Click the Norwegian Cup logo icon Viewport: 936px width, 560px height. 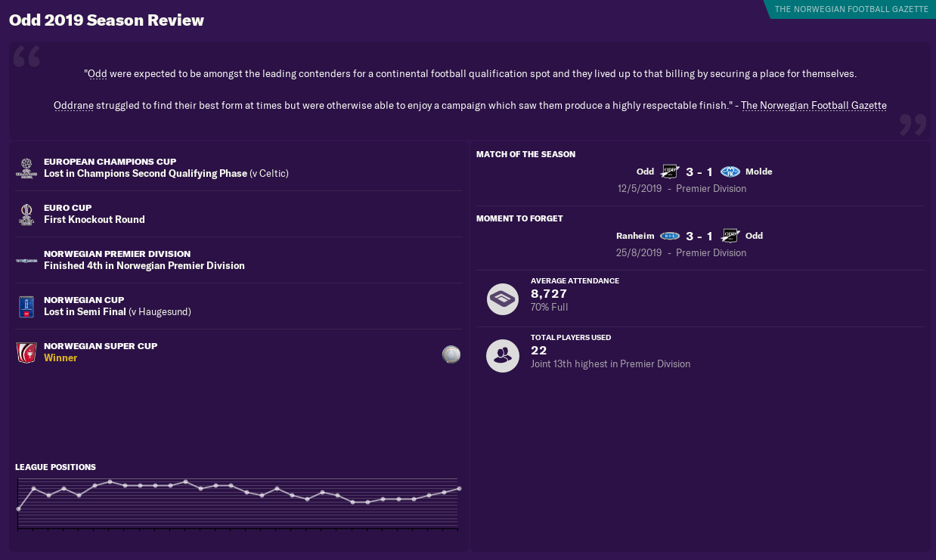(x=26, y=307)
